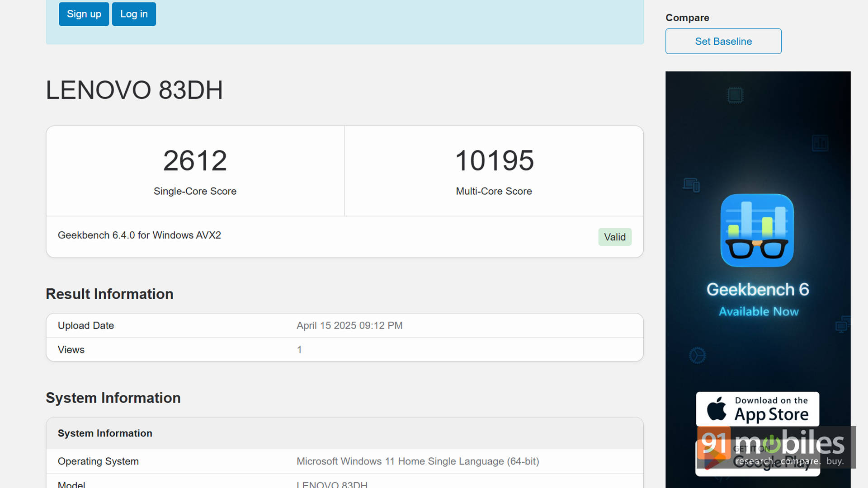Open the Download on the App Store badge
868x488 pixels.
pos(758,409)
